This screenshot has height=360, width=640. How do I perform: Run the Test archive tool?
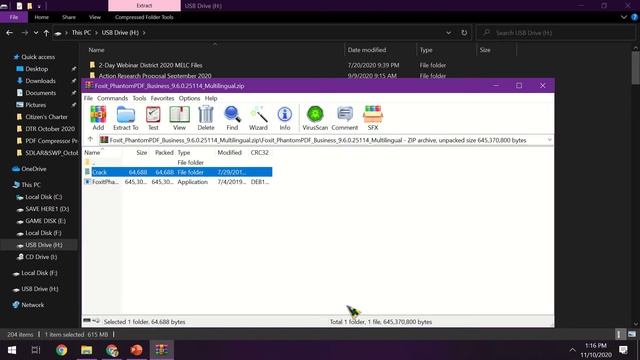[153, 118]
